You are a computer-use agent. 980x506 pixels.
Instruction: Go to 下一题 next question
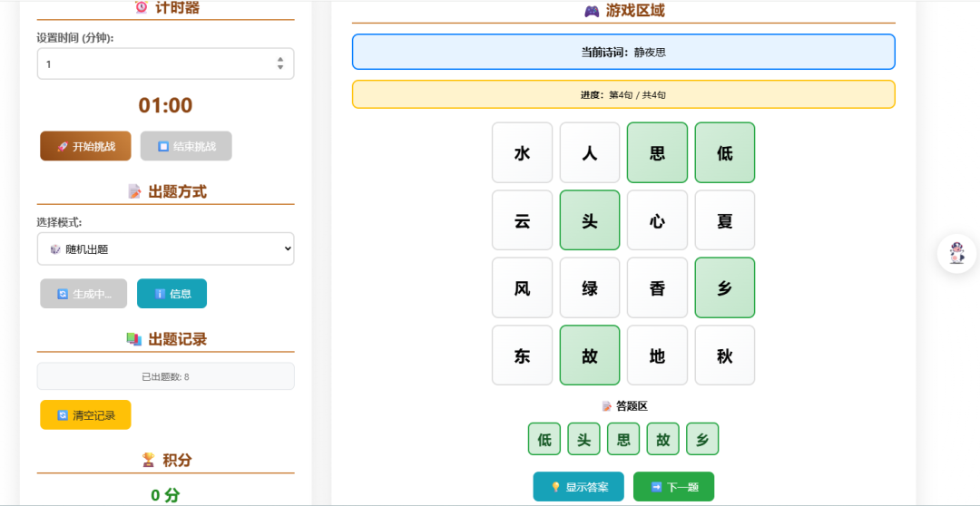pos(673,487)
